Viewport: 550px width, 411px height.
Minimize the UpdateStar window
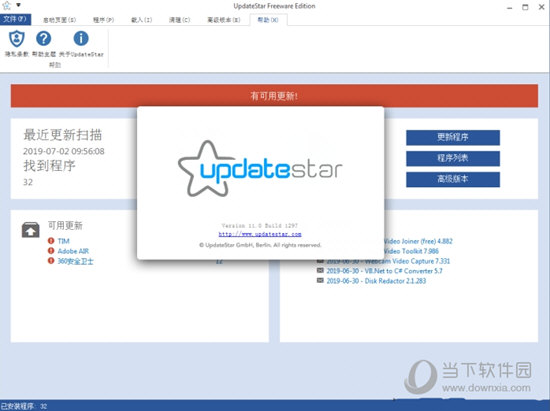[510, 7]
